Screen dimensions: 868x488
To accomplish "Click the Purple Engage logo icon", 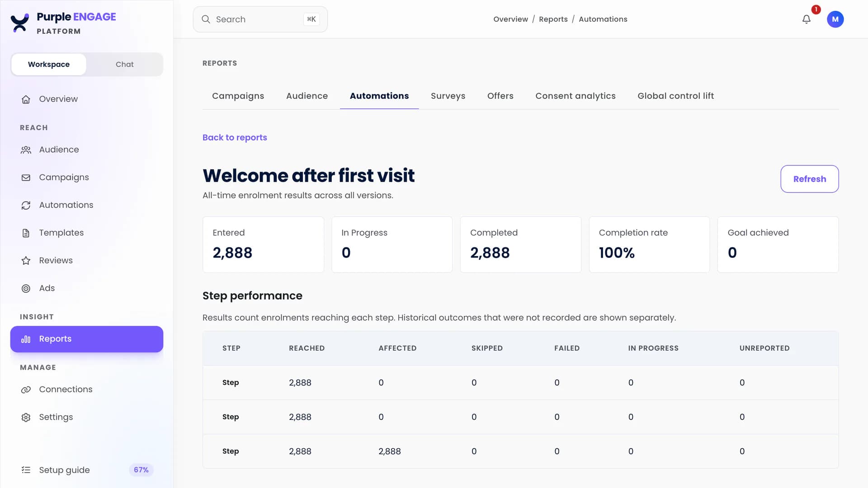I will coord(20,23).
